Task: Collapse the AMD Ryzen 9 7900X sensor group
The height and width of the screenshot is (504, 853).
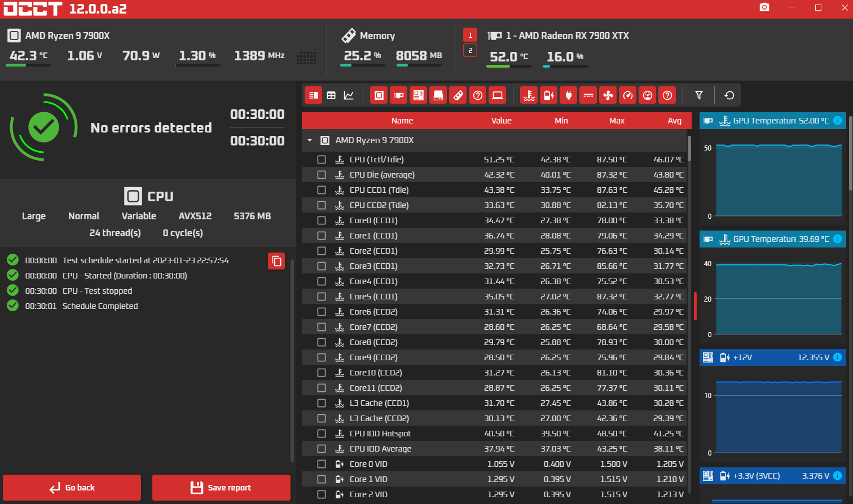Action: pyautogui.click(x=310, y=140)
